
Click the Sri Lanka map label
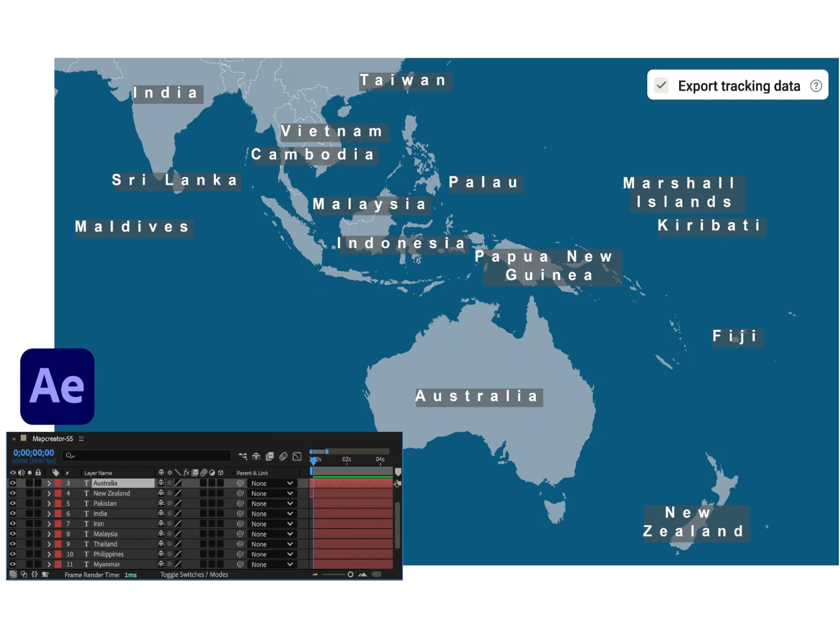(175, 180)
